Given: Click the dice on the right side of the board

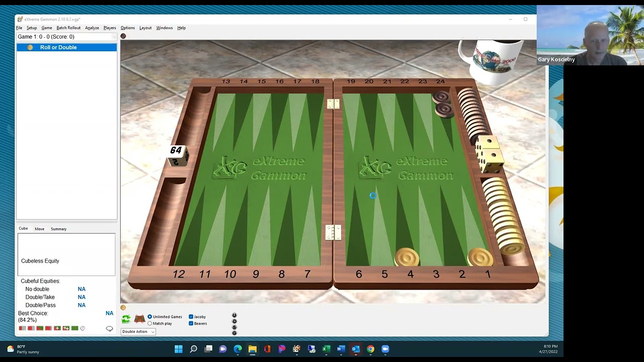Looking at the screenshot, I should [489, 154].
